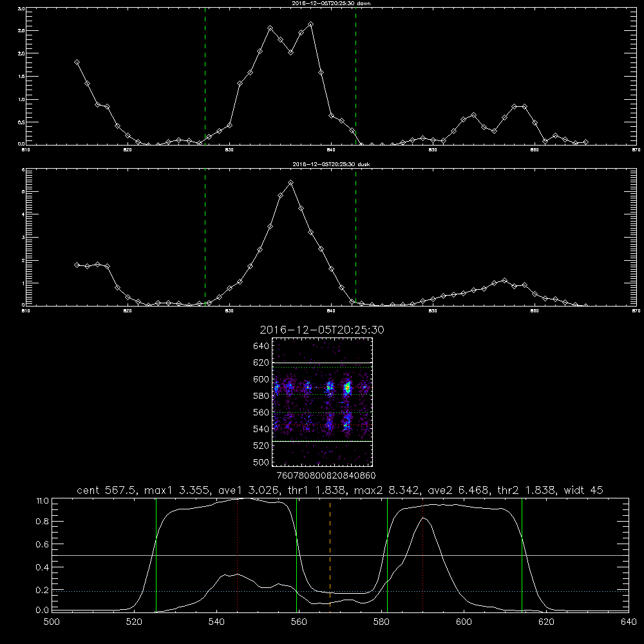Click heatmap y-axis label 520
The image size is (644, 644).
(x=261, y=446)
